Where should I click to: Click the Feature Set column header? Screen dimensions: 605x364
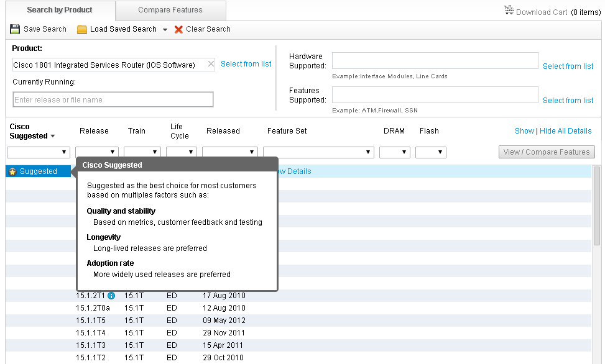pos(287,131)
